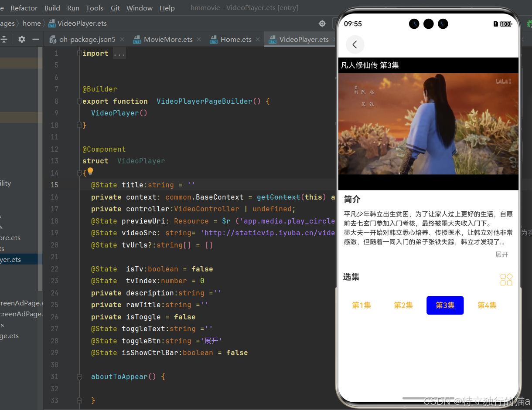Select episode 第4集
The width and height of the screenshot is (532, 410).
487,305
